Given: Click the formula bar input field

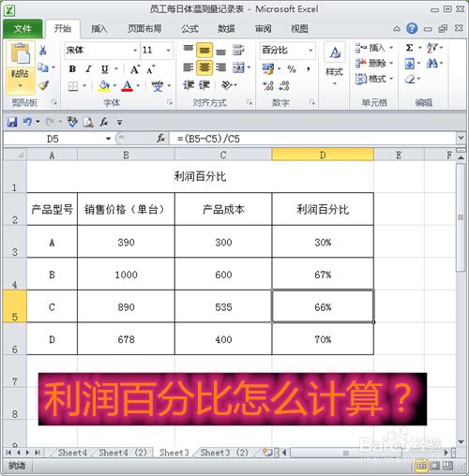Looking at the screenshot, I should pyautogui.click(x=312, y=139).
